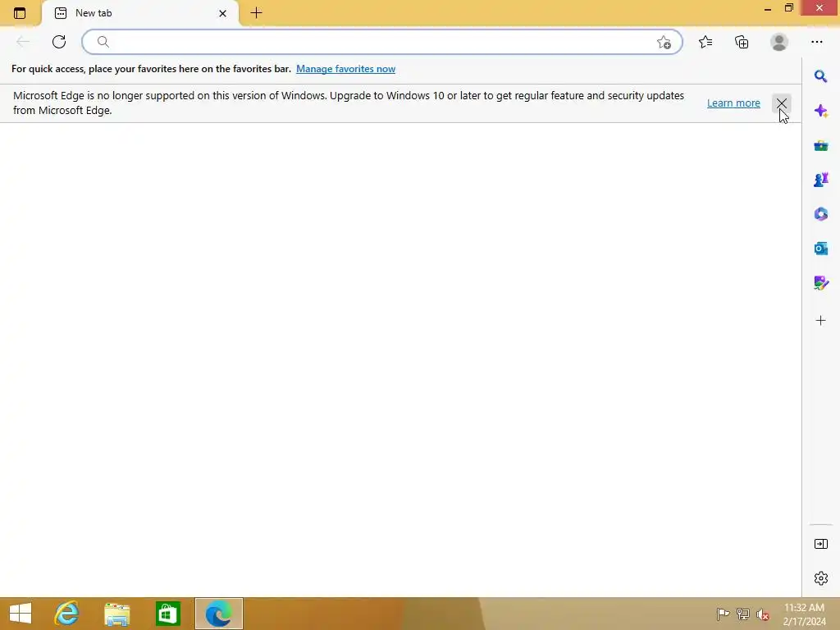Open the Favorites list icon

coord(705,42)
